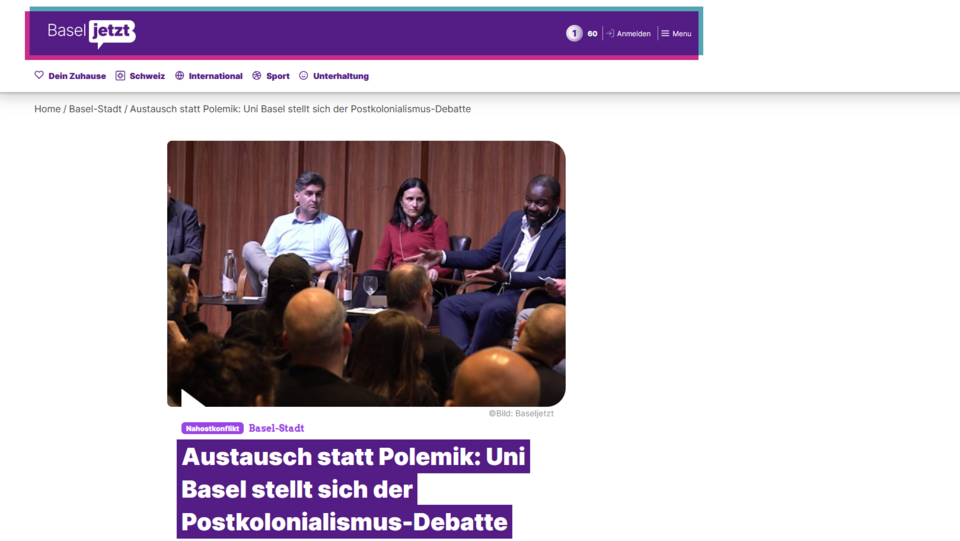
Task: Open the Sport section in navigation
Action: click(x=277, y=76)
